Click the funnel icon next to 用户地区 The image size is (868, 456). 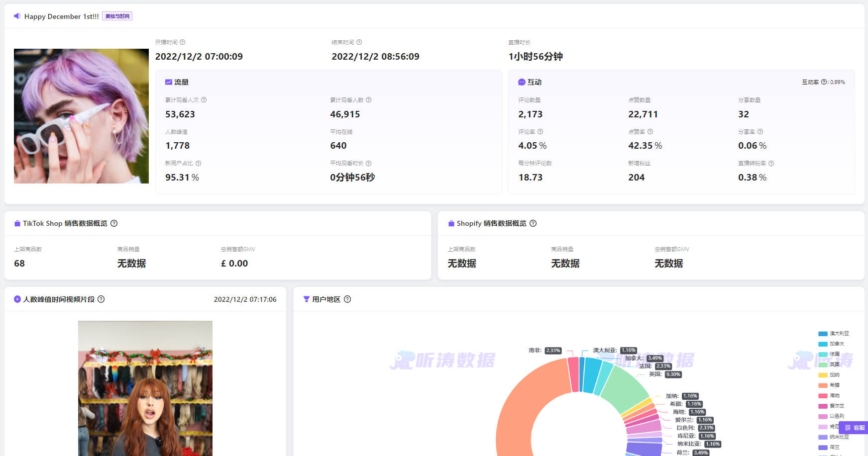tap(306, 299)
